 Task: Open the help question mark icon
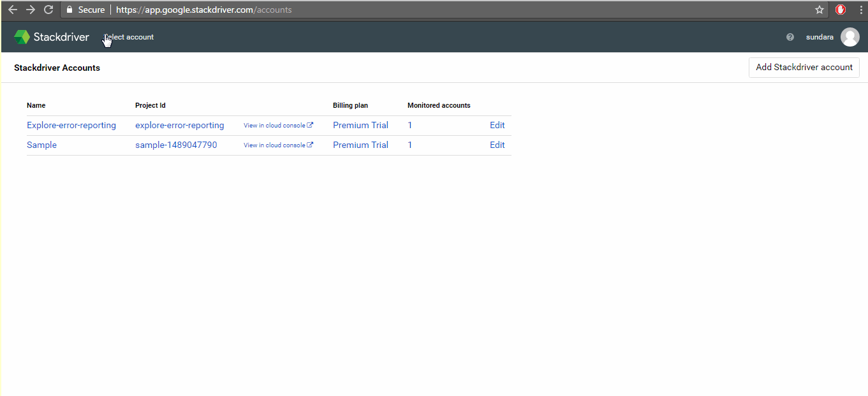click(790, 37)
